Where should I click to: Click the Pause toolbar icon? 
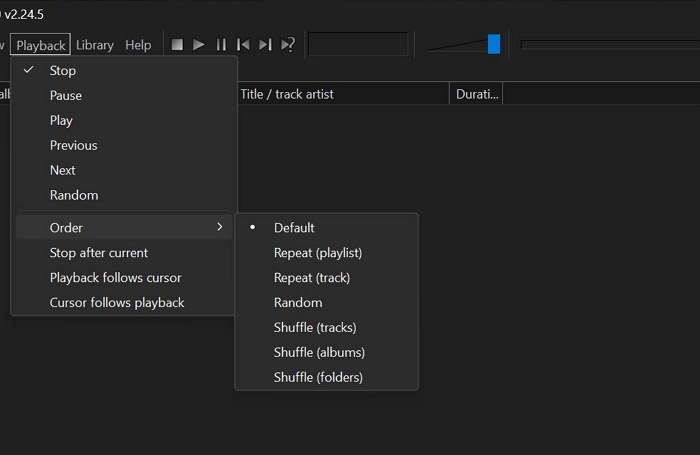pos(221,45)
